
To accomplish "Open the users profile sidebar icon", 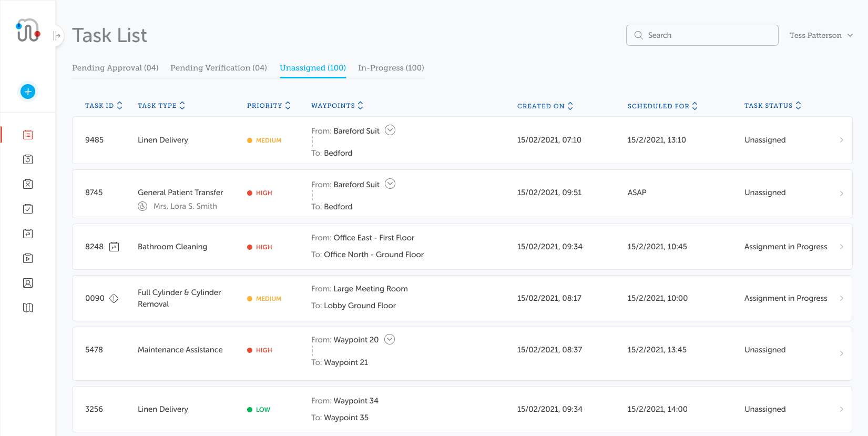I will click(28, 283).
